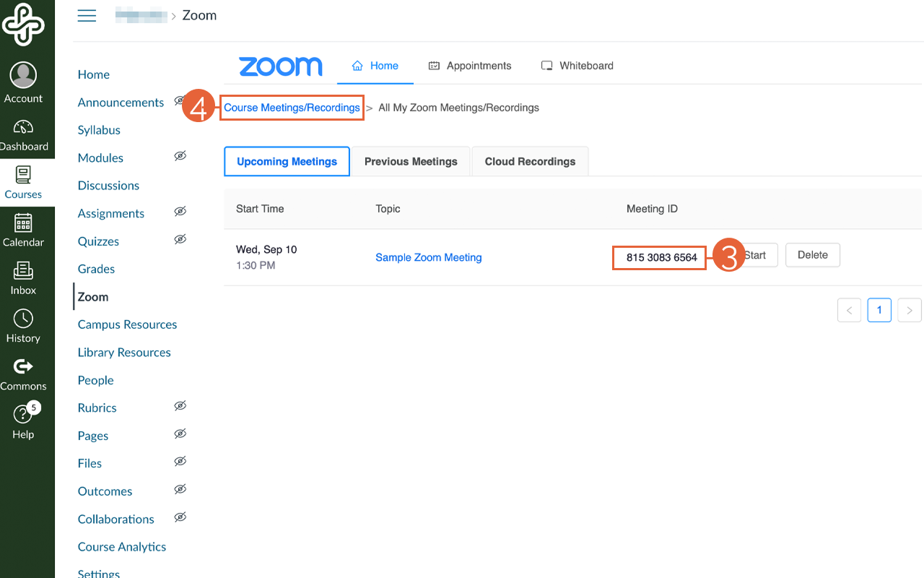Open the Sample Zoom Meeting link
The height and width of the screenshot is (578, 924).
[x=428, y=257]
